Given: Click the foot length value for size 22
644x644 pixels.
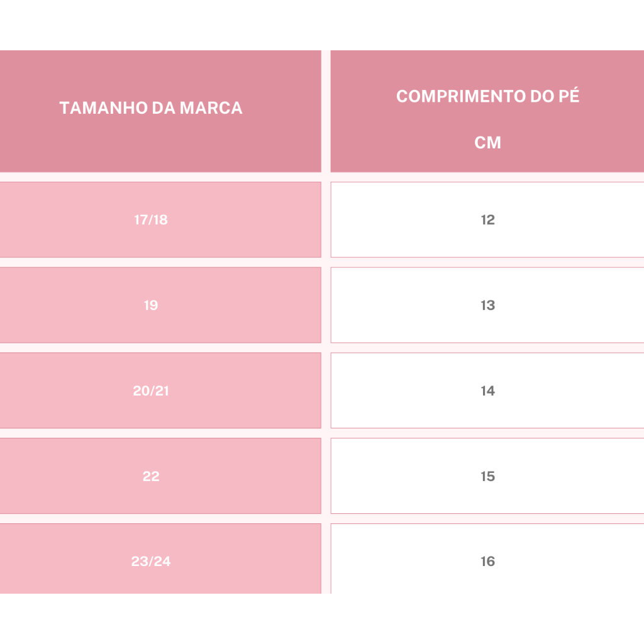Looking at the screenshot, I should pos(487,477).
